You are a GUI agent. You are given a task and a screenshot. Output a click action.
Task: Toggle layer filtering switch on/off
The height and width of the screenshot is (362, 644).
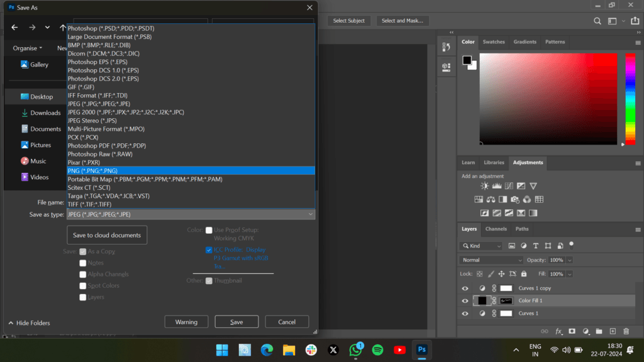pos(571,245)
